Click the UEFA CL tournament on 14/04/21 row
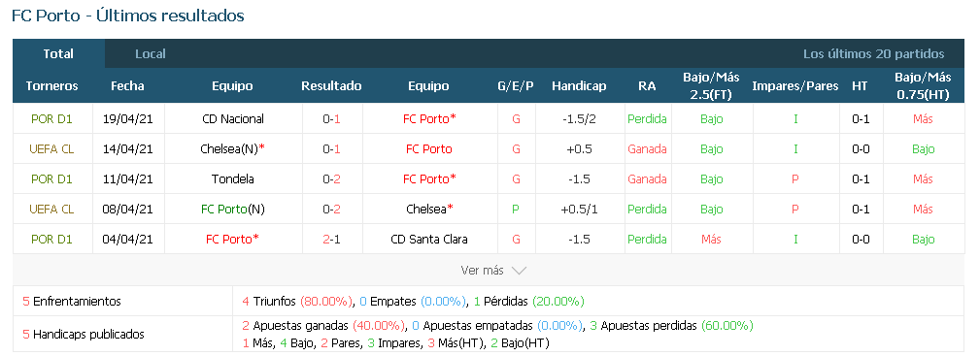980x356 pixels. pyautogui.click(x=51, y=148)
